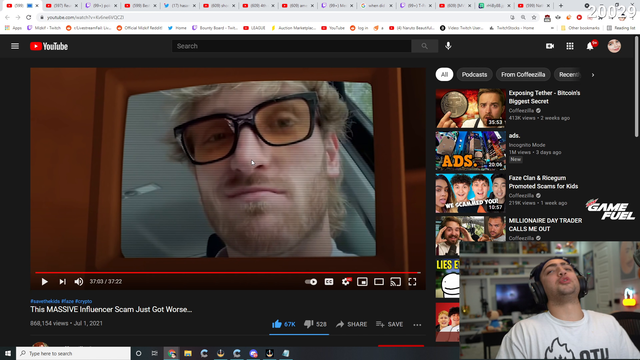Screen dimensions: 640x360
Task: Play the paused YouTube video
Action: tap(44, 282)
